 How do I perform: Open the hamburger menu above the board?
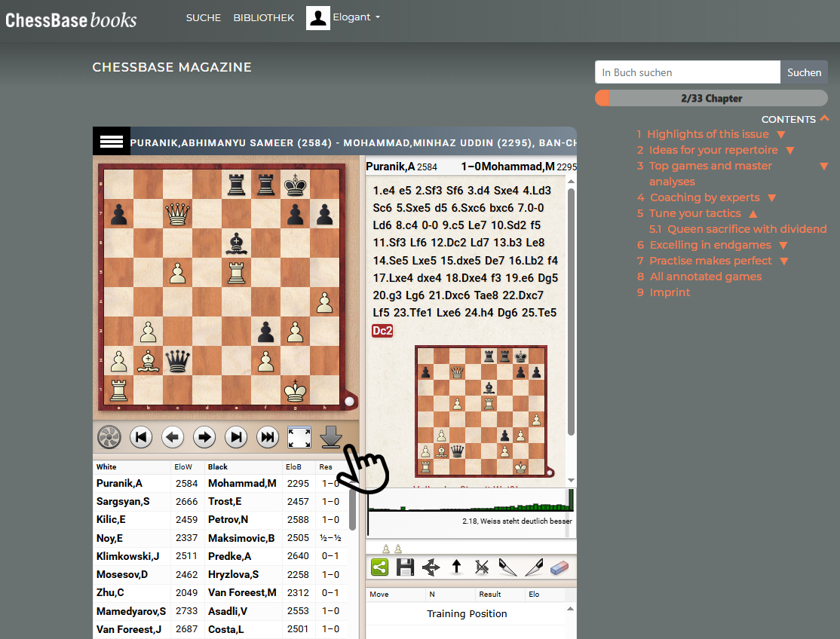coord(111,142)
